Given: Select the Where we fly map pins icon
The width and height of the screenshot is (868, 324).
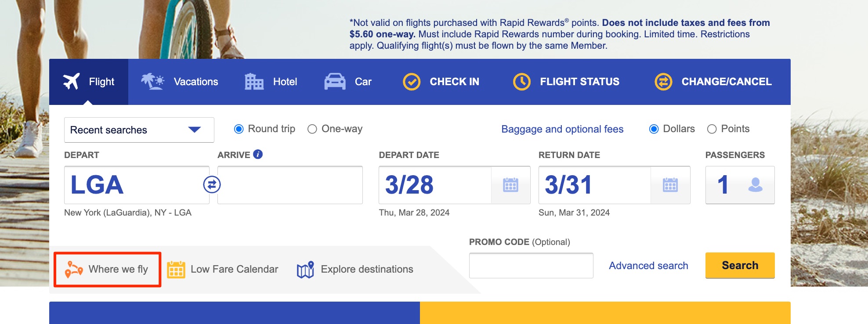Looking at the screenshot, I should pyautogui.click(x=73, y=268).
